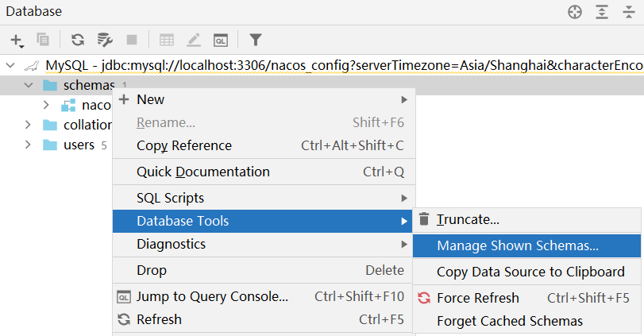Open the Database Tools submenu arrow

pos(404,222)
